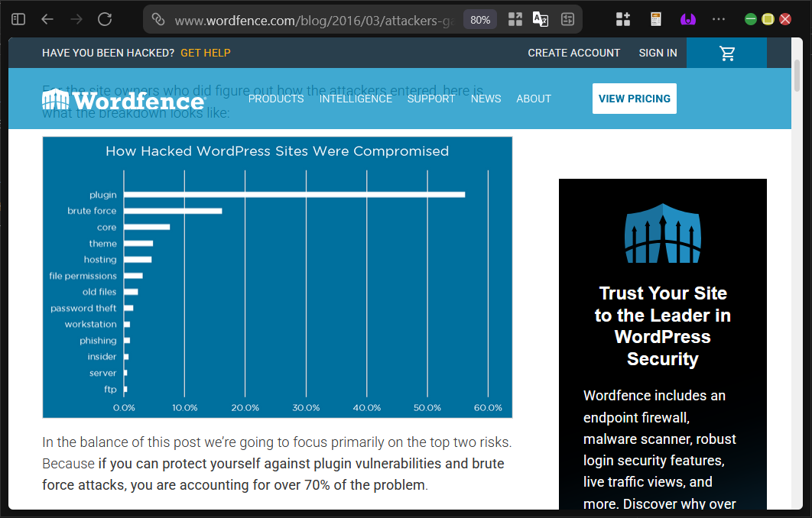Click the 'file permissions' chart label
Viewport: 812px width, 518px height.
pos(83,276)
